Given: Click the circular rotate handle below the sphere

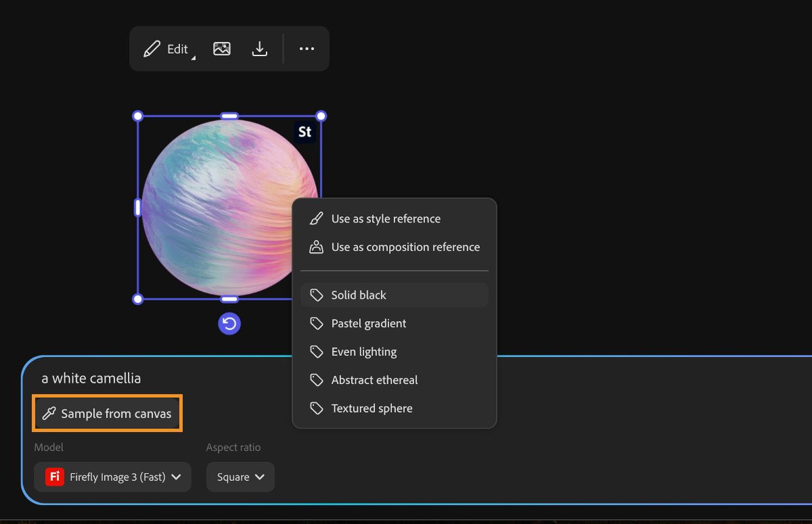Looking at the screenshot, I should click(229, 324).
